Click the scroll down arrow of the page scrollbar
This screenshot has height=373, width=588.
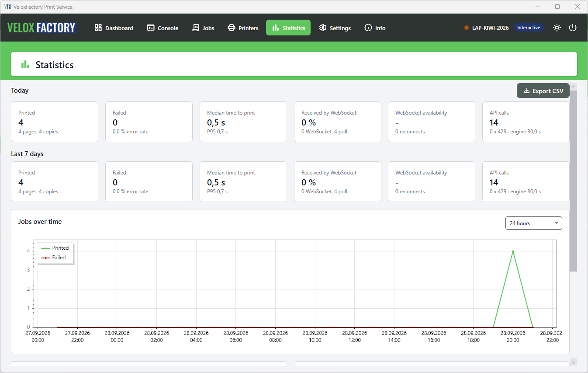click(573, 362)
